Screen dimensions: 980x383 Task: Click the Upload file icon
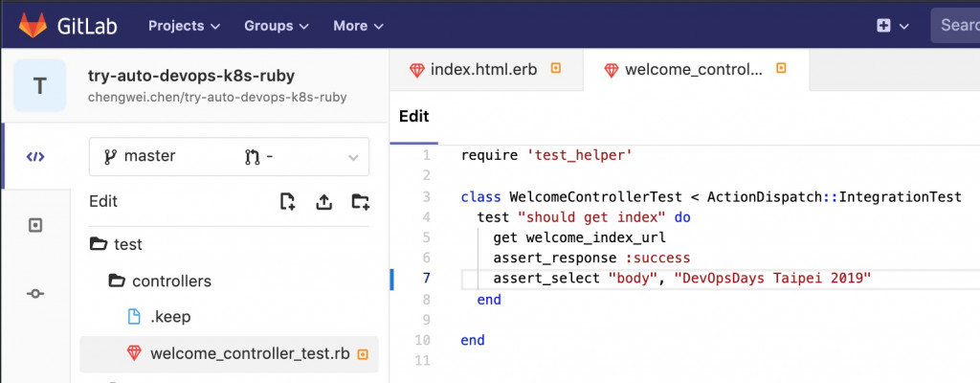coord(323,201)
